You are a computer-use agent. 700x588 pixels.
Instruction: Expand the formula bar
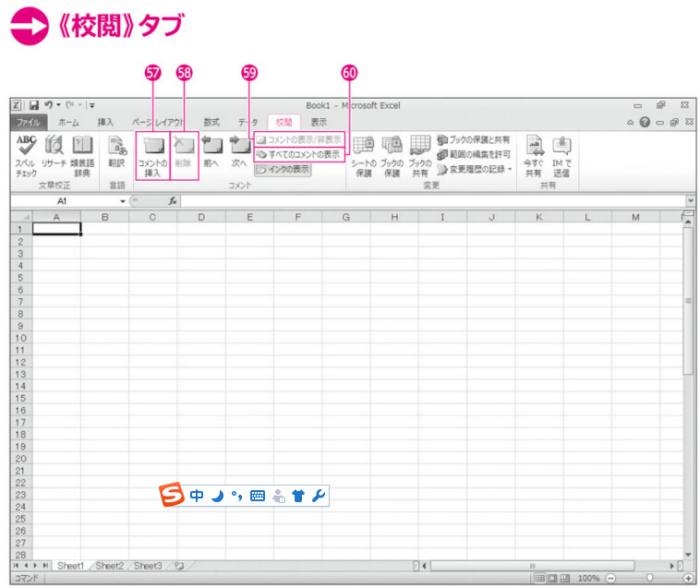(x=691, y=200)
